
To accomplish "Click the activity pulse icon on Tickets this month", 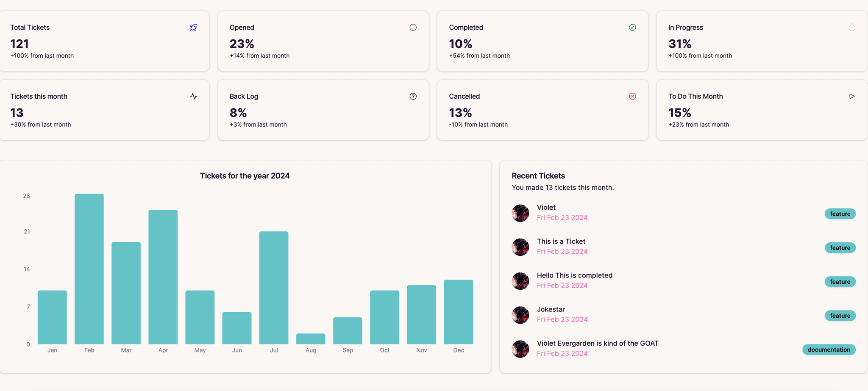I will click(194, 96).
